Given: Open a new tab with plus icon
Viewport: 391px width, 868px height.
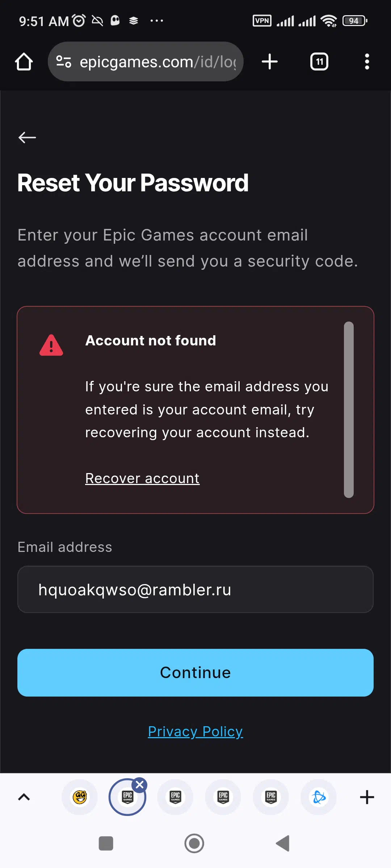Looking at the screenshot, I should tap(270, 61).
